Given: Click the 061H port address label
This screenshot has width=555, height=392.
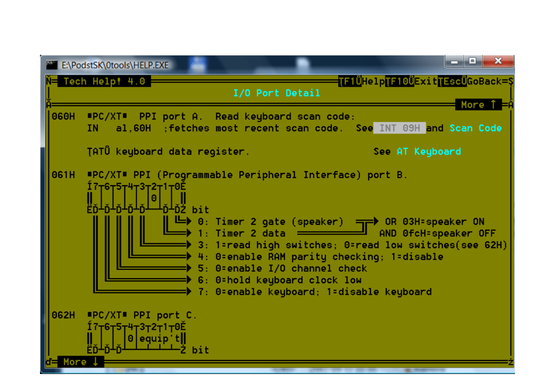Looking at the screenshot, I should tap(63, 175).
